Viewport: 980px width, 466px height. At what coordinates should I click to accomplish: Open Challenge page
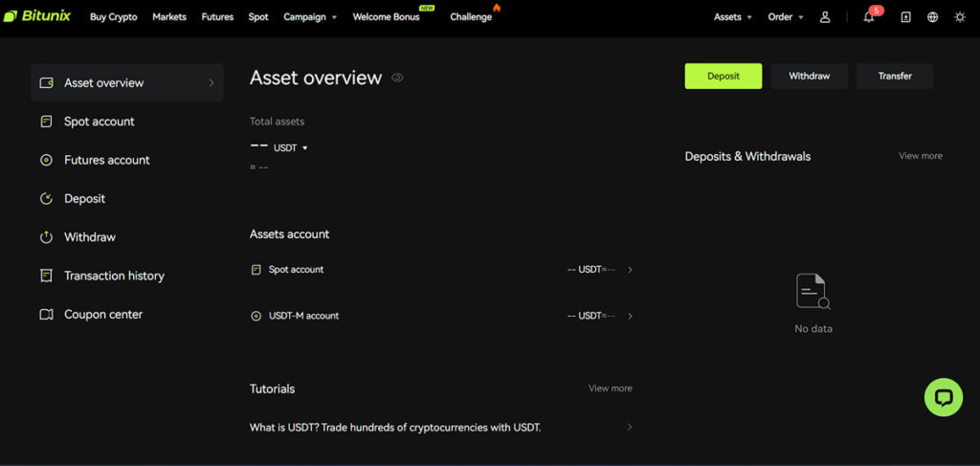pyautogui.click(x=471, y=17)
